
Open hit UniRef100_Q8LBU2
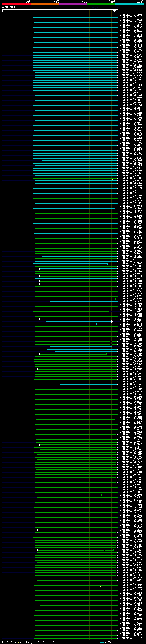tap(131, 15)
